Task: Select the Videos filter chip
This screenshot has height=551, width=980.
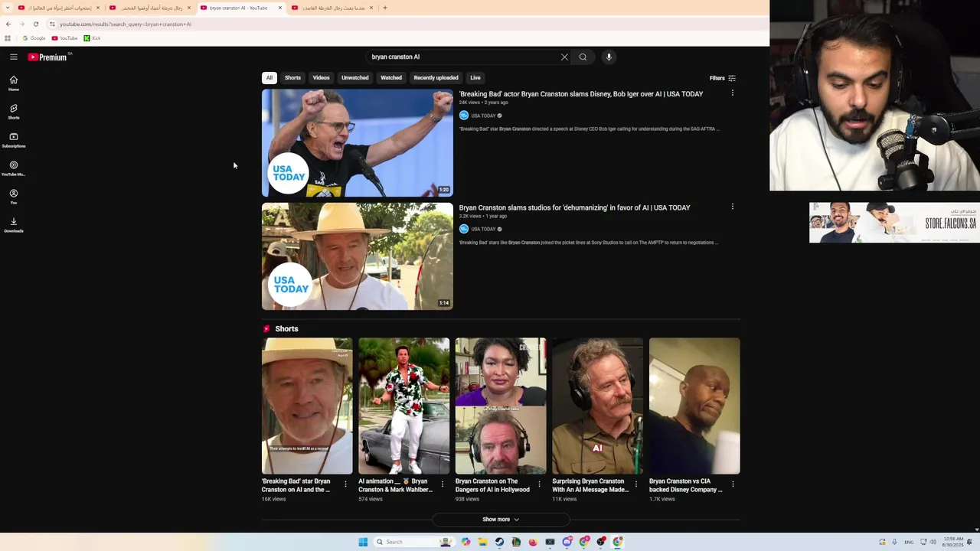Action: 321,77
